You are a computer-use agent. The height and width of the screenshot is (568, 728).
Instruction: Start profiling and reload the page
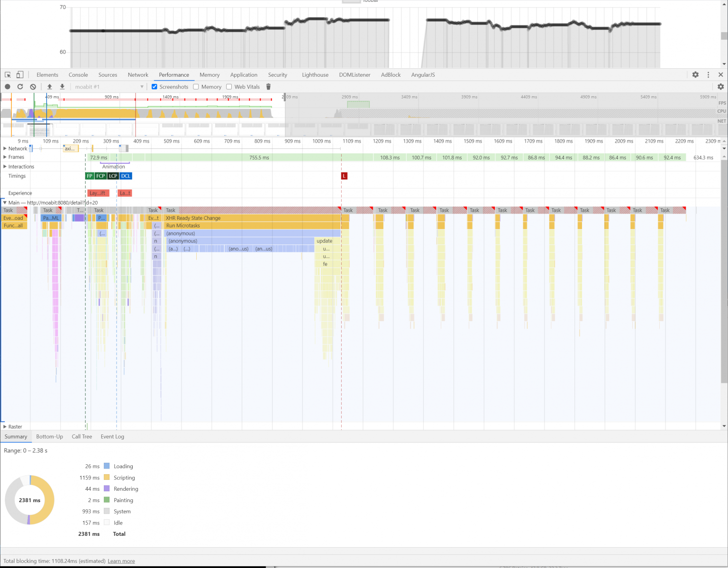pos(20,87)
